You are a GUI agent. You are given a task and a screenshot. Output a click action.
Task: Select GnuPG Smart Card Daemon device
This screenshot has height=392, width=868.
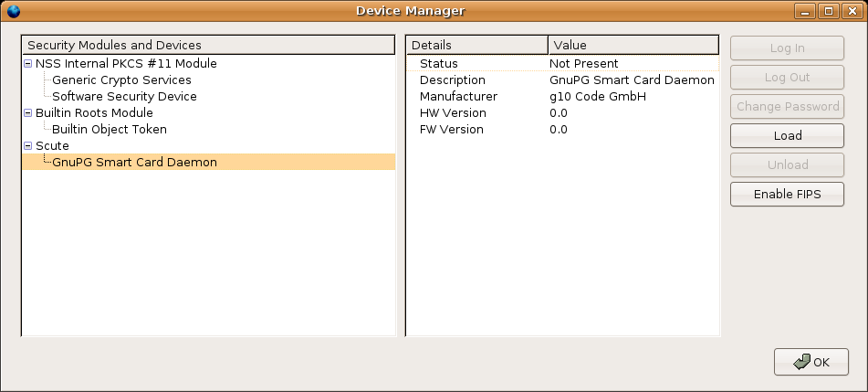[134, 163]
